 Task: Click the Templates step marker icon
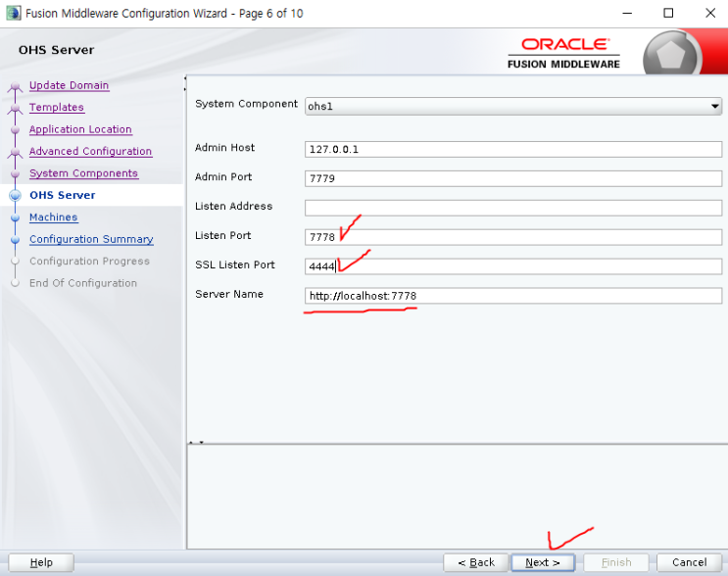(15, 108)
